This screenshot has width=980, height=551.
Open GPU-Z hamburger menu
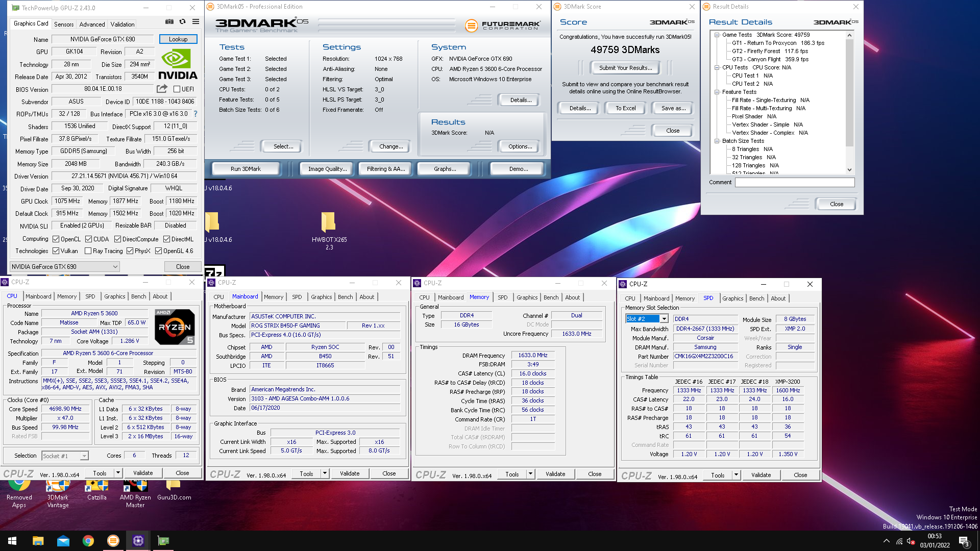195,22
